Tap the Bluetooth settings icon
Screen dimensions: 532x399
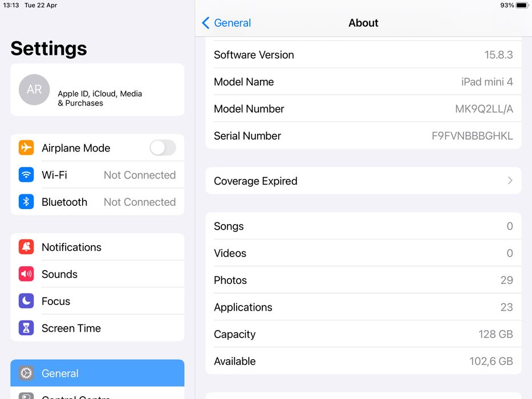[26, 202]
